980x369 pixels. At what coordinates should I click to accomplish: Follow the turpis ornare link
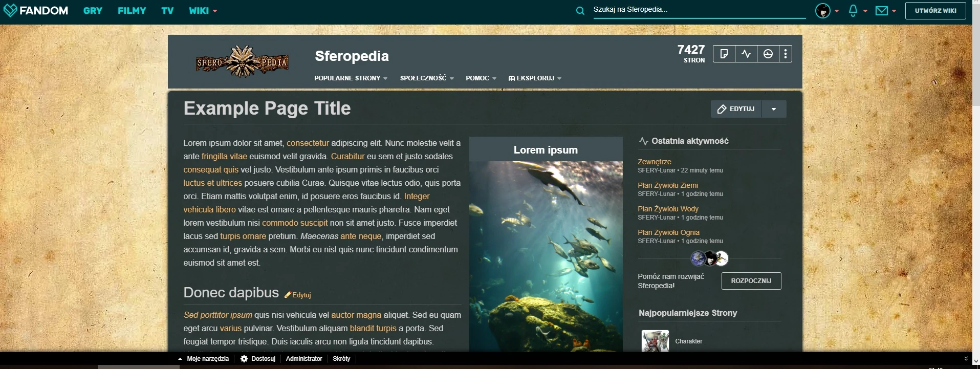[x=243, y=236]
